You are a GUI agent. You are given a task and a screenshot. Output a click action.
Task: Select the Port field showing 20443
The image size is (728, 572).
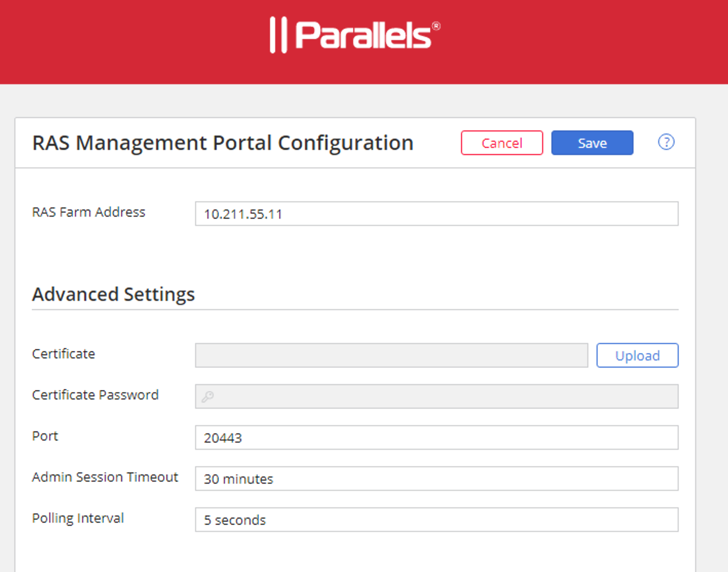click(436, 437)
